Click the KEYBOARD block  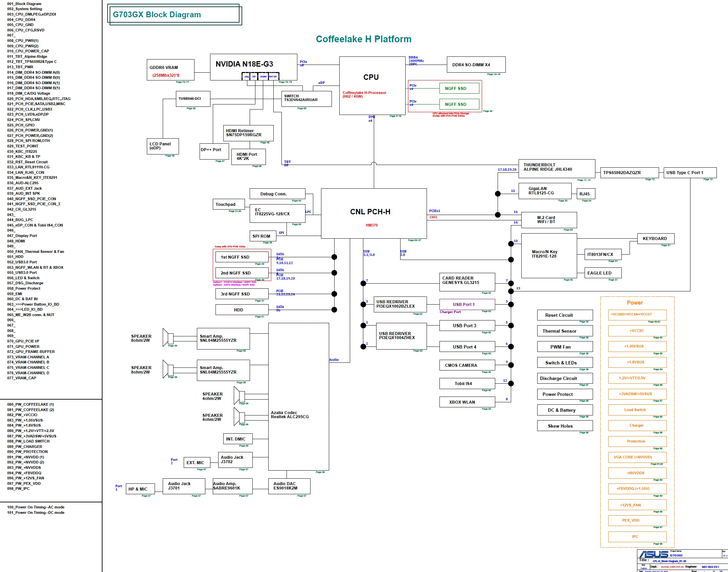[x=656, y=238]
